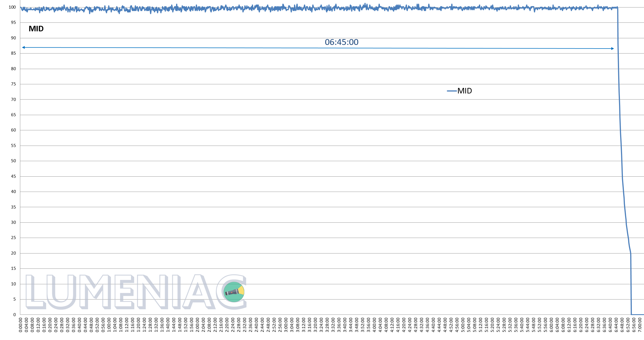
Task: Click the 90 label on vertical axis
Action: 13,38
